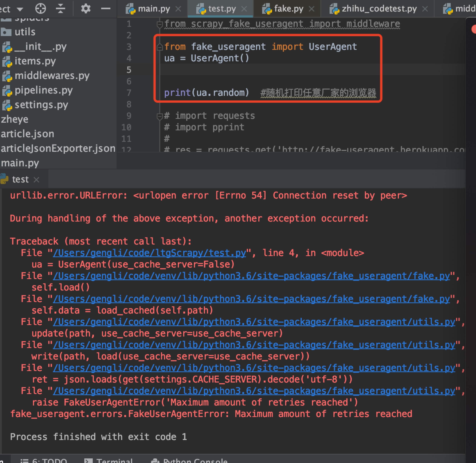Click the utils folder icon
476x463 pixels.
coord(6,32)
